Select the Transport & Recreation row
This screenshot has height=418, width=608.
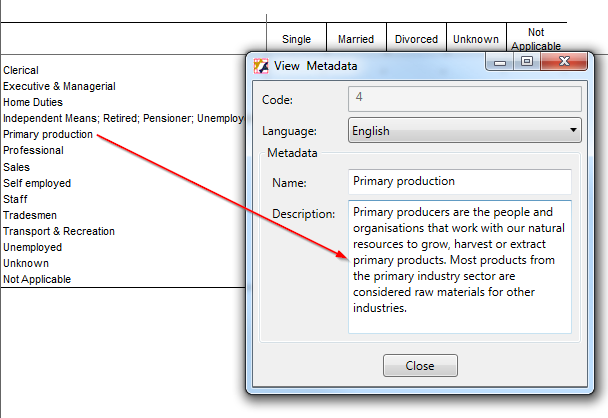[59, 231]
